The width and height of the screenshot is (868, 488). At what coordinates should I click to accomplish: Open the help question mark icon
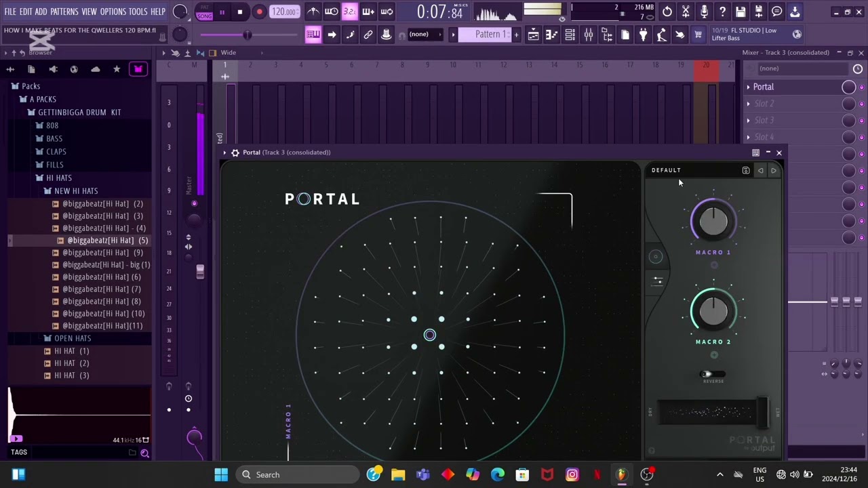coord(722,12)
